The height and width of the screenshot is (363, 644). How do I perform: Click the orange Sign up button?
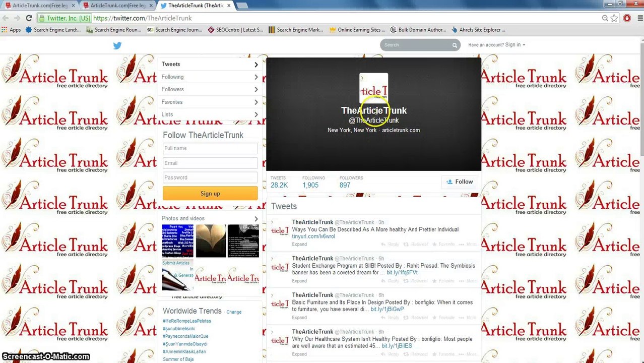coord(210,194)
